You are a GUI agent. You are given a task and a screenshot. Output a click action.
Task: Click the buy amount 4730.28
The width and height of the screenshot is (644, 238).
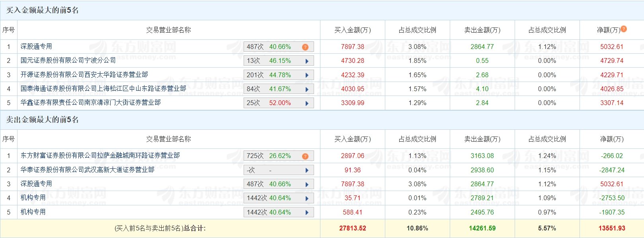point(353,61)
